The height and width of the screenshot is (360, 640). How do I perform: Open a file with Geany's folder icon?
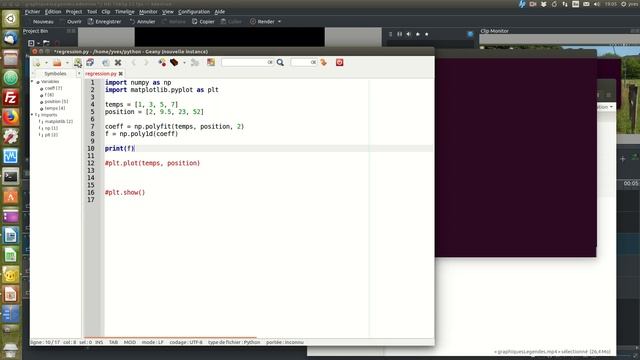click(57, 62)
